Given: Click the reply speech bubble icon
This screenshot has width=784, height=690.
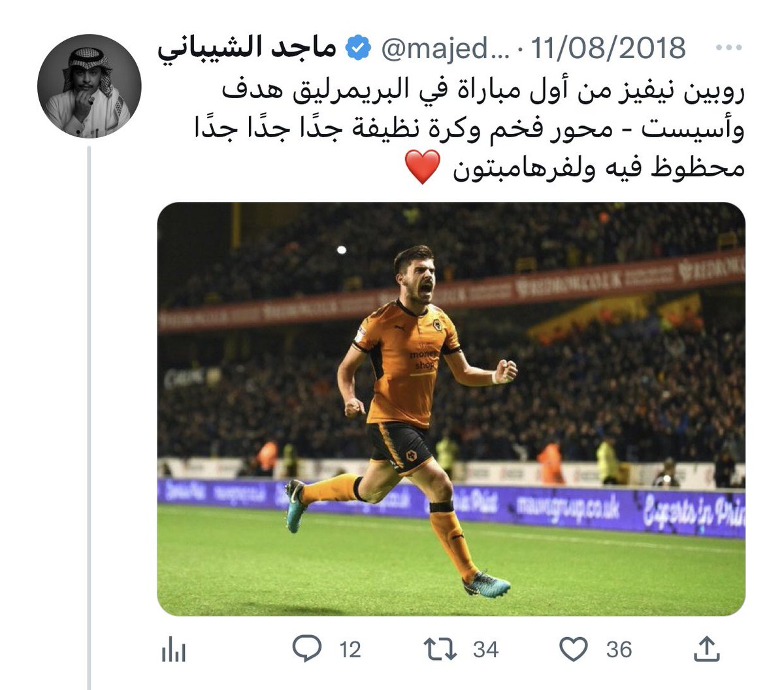Looking at the screenshot, I should (306, 649).
